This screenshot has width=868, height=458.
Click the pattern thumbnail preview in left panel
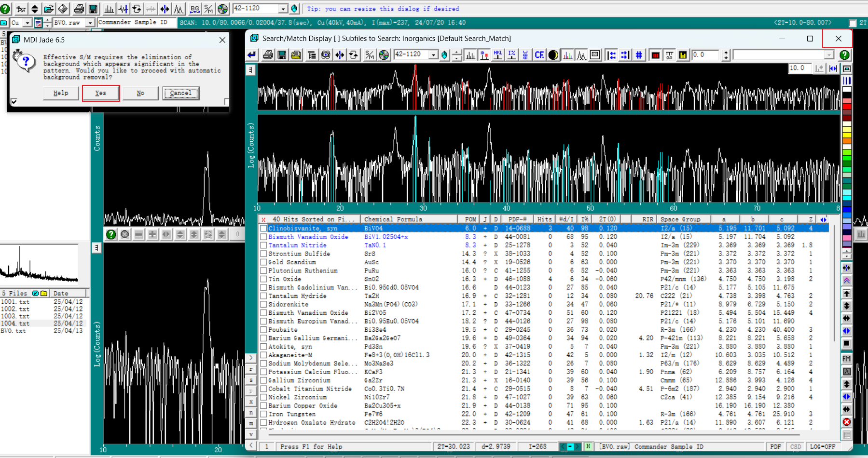(x=39, y=265)
